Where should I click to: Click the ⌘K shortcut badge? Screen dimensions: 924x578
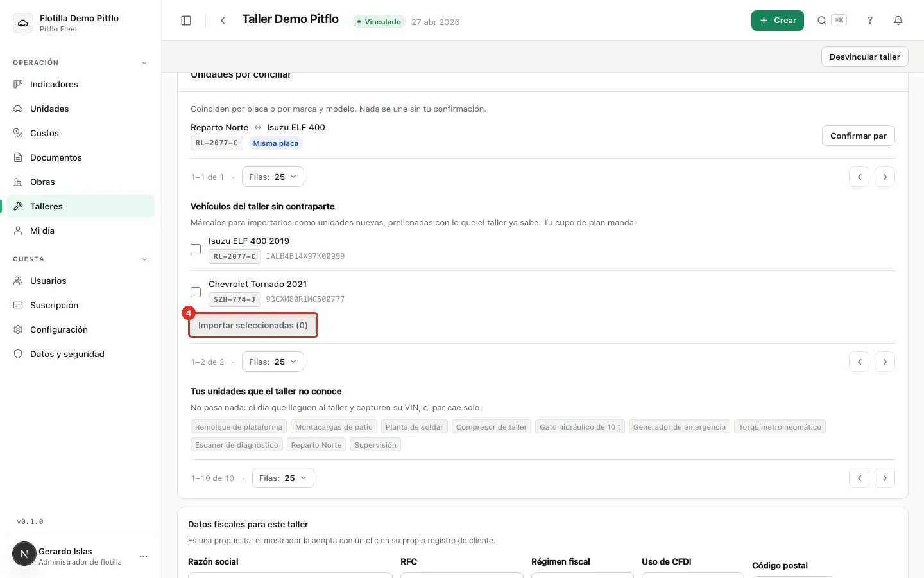tap(839, 21)
